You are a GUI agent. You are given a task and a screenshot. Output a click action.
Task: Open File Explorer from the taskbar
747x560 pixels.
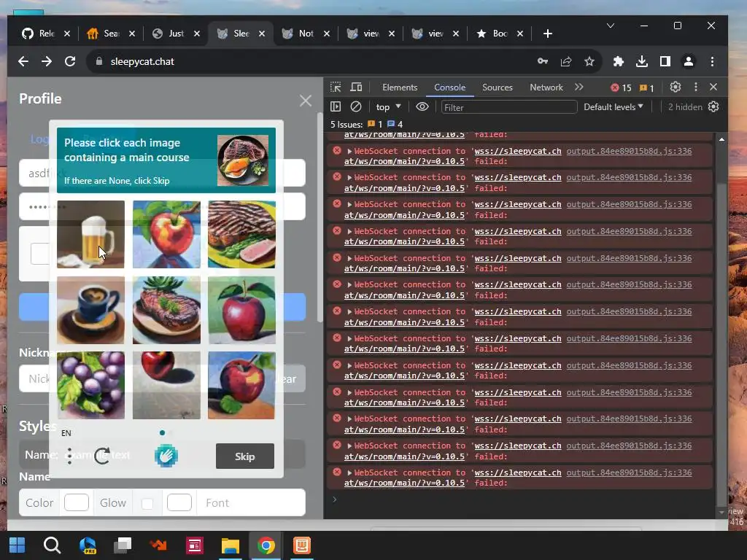pyautogui.click(x=230, y=545)
